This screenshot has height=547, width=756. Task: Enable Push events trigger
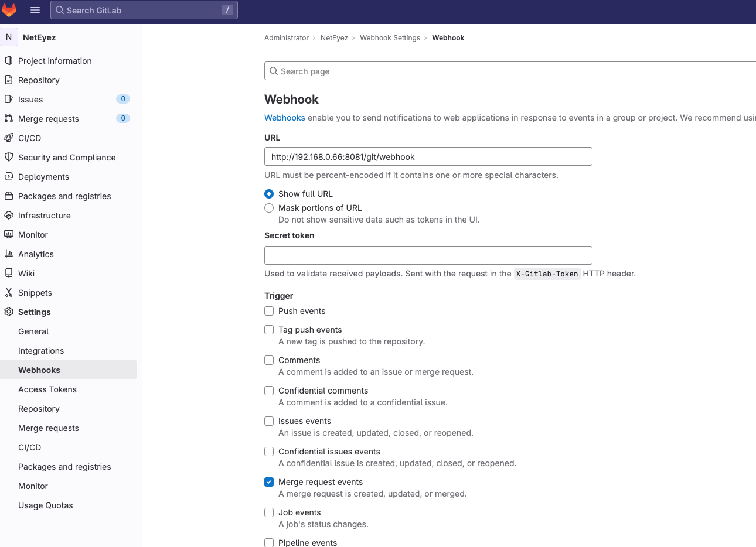(269, 311)
